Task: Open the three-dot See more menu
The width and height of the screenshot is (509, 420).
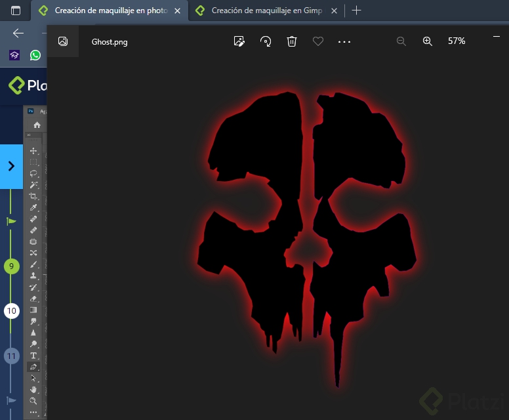Action: click(344, 41)
